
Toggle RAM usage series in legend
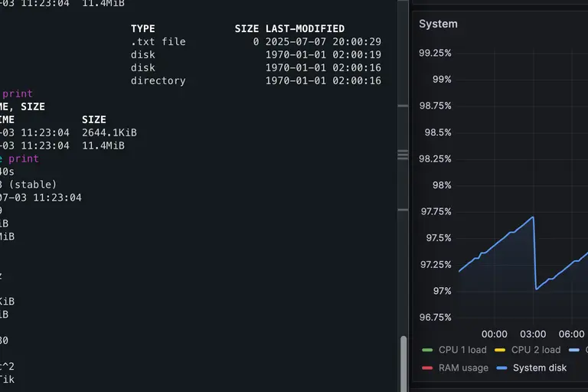tap(463, 367)
